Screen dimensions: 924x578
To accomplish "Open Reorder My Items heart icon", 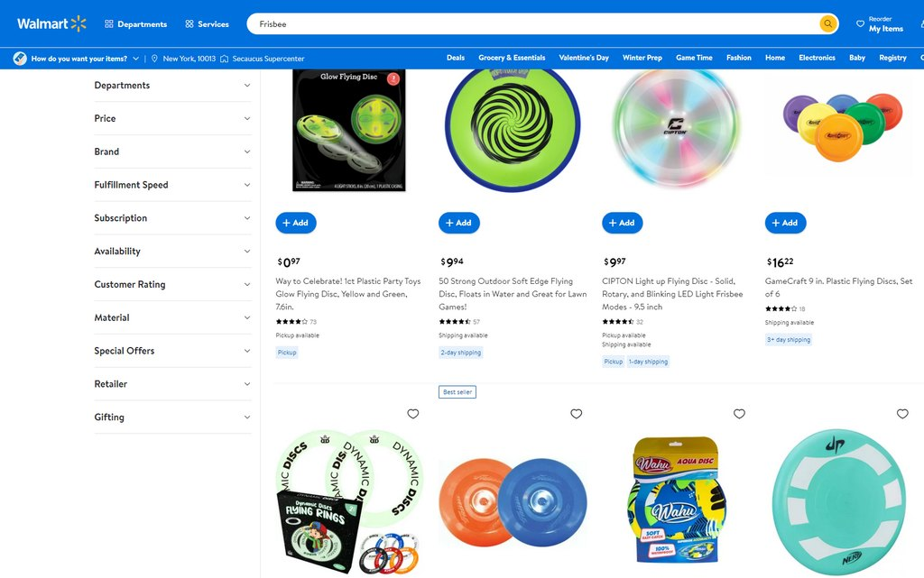I will pyautogui.click(x=860, y=24).
